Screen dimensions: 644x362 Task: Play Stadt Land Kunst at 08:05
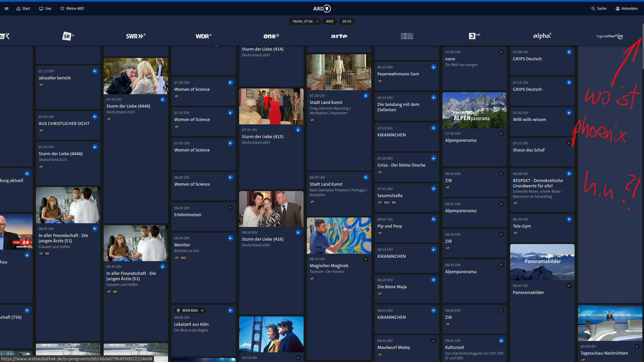(366, 177)
